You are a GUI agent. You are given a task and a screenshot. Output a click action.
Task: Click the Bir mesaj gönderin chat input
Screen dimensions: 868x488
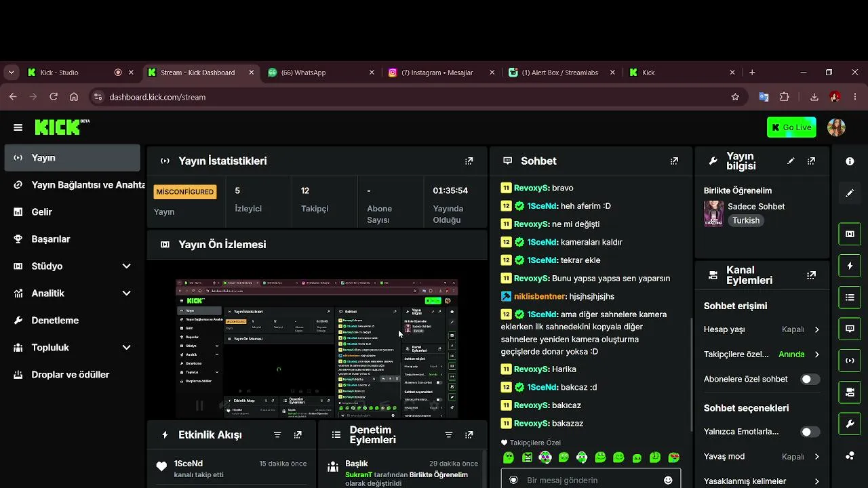point(591,480)
